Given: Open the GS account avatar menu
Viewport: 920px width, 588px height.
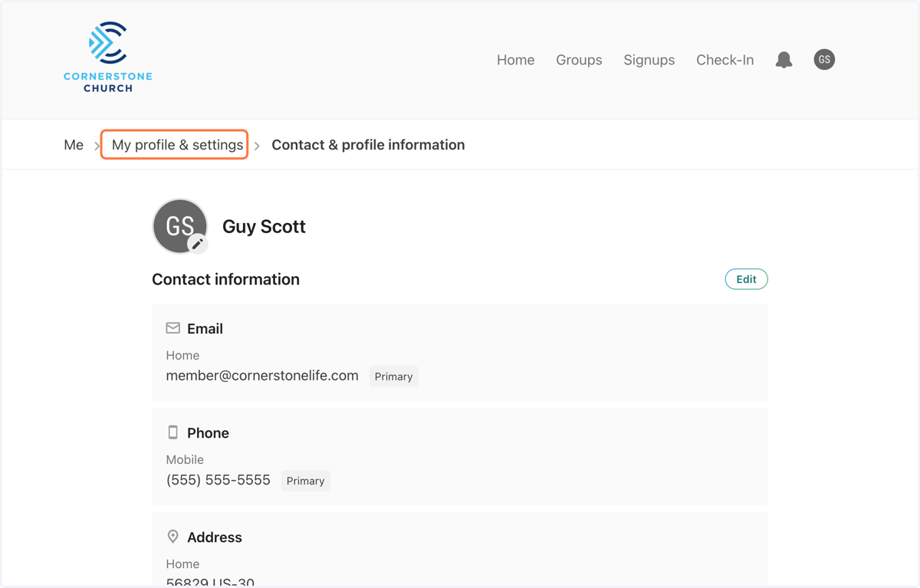Looking at the screenshot, I should (x=824, y=60).
